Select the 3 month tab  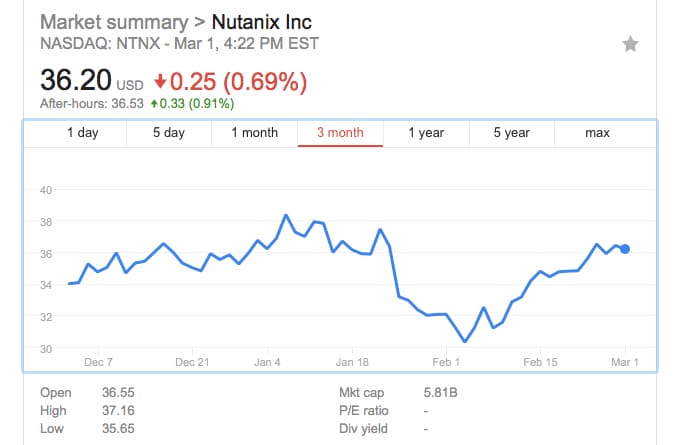tap(340, 133)
